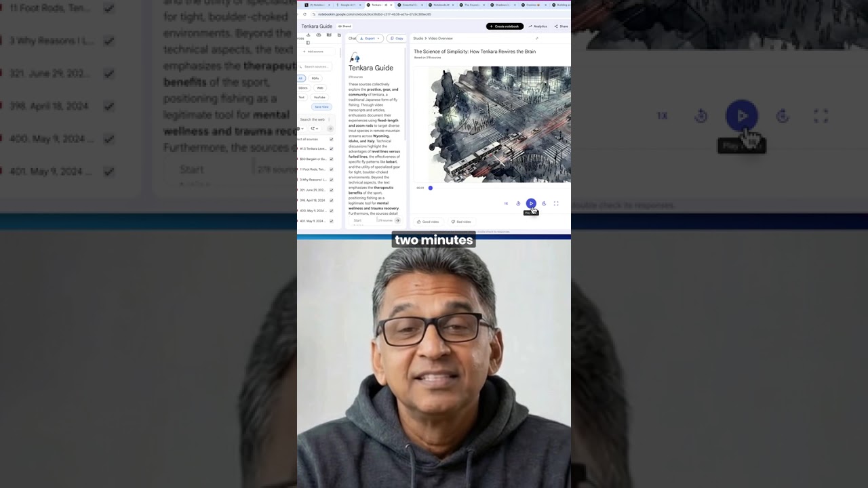Viewport: 868px width, 488px height.
Task: Toggle checkbox for 401. May 9, 2024 source
Action: pyautogui.click(x=332, y=221)
